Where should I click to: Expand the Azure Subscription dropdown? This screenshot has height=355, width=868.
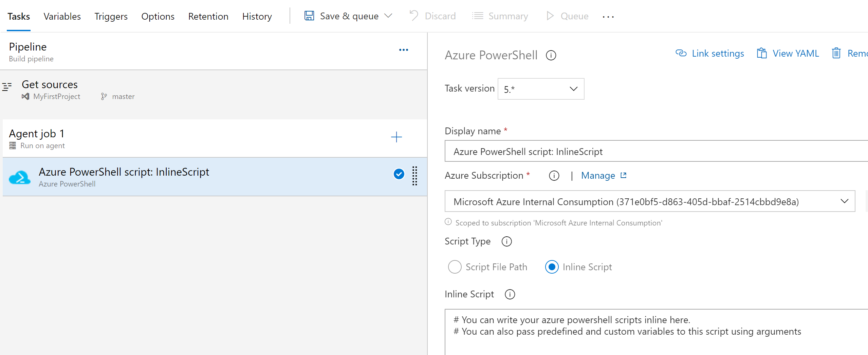(844, 201)
